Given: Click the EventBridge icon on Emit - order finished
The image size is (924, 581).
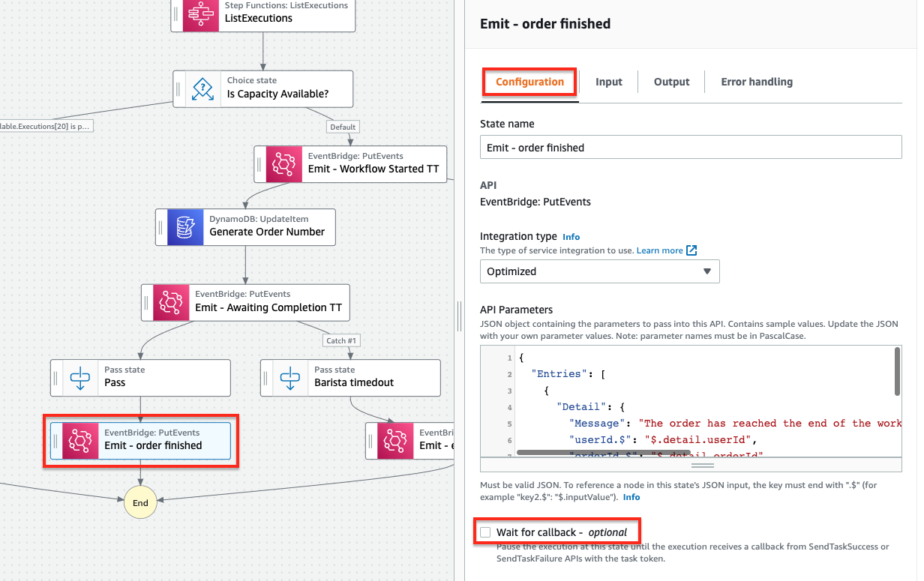Looking at the screenshot, I should point(80,440).
